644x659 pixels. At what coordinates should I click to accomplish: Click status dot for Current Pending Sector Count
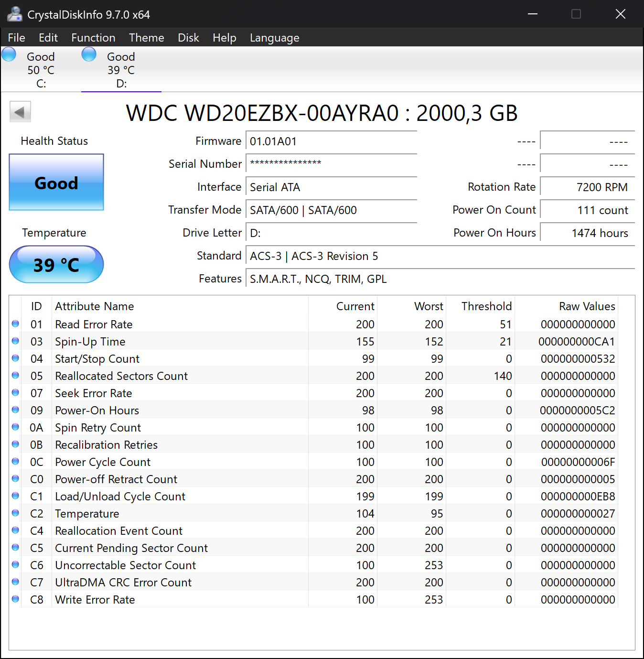pos(15,548)
